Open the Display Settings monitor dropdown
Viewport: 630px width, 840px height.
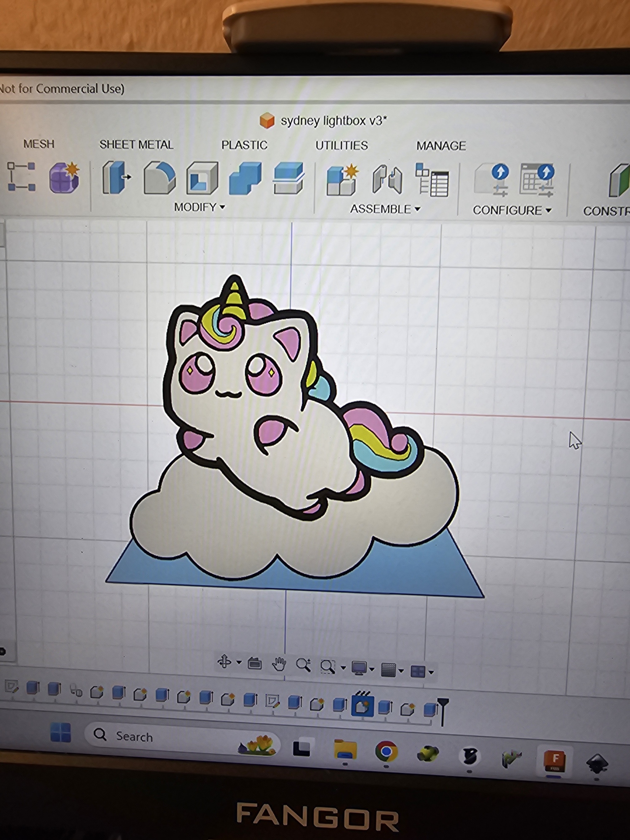click(x=363, y=668)
